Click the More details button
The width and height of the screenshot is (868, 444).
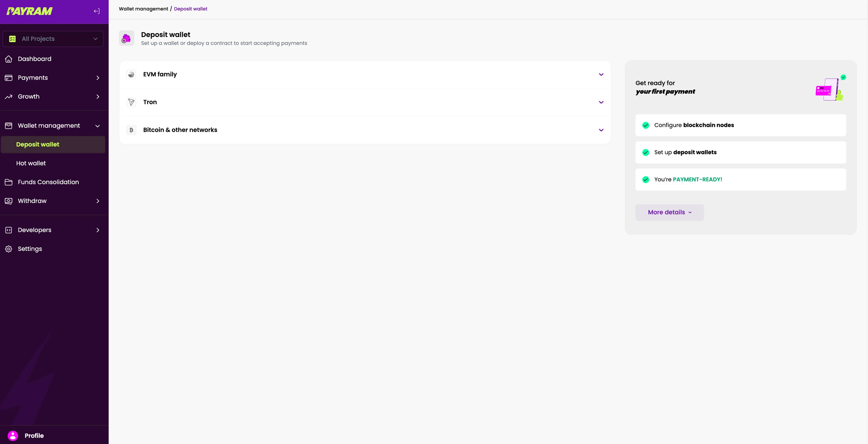click(x=669, y=212)
